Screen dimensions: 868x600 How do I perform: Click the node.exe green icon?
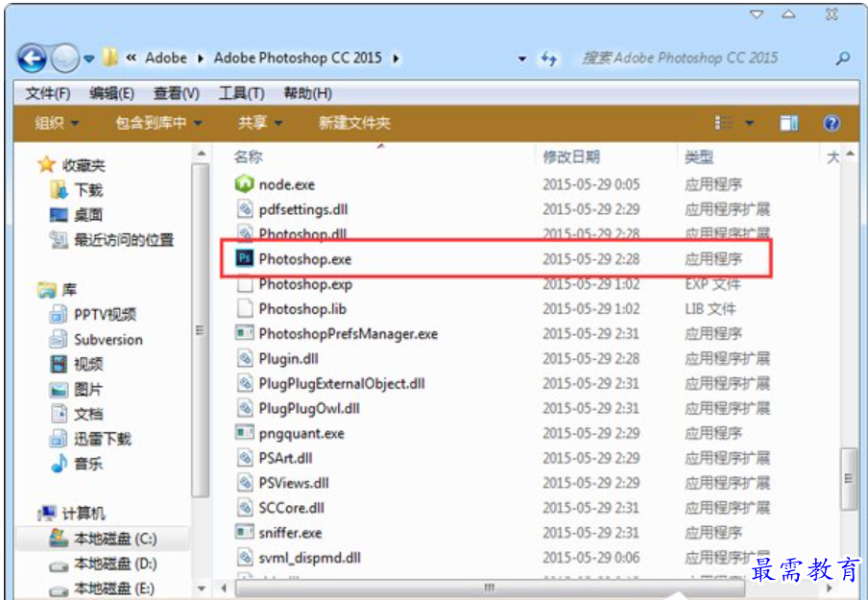pos(244,184)
